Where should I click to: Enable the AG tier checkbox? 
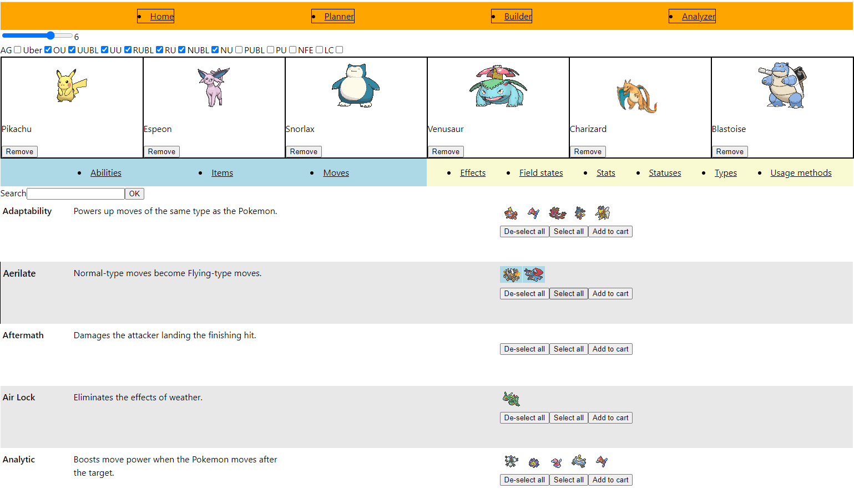[x=18, y=49]
